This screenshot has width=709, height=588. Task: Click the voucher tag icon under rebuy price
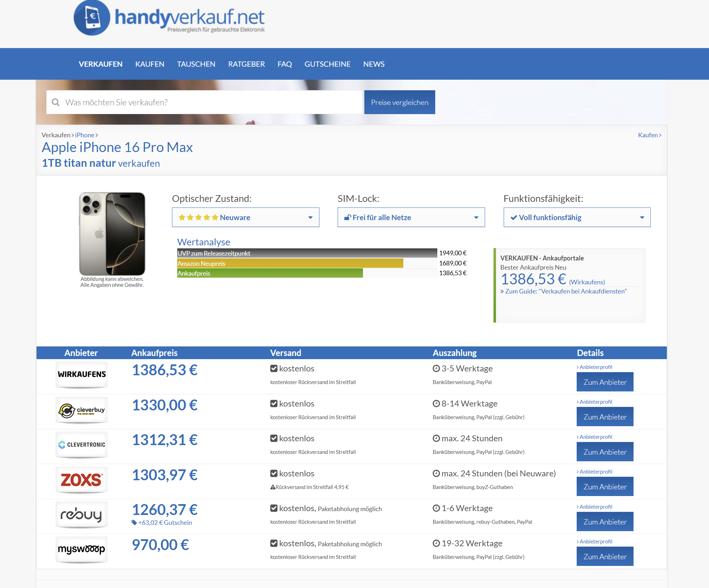coord(134,522)
